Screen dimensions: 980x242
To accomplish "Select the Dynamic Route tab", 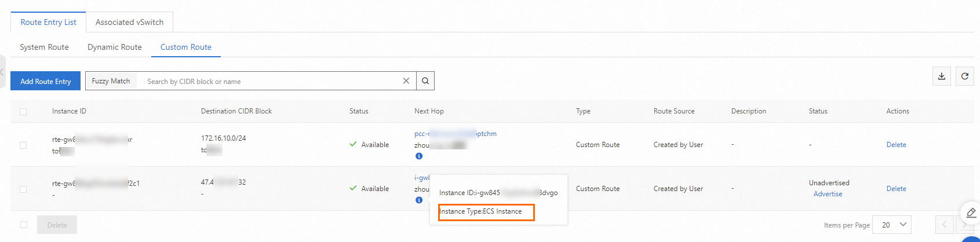I will 115,47.
